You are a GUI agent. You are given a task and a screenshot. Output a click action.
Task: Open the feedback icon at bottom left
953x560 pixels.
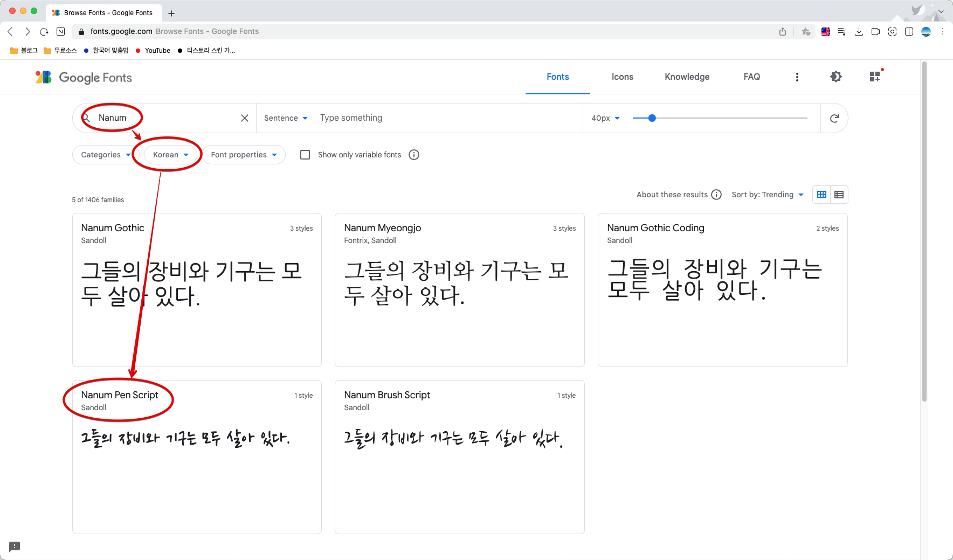click(x=15, y=546)
